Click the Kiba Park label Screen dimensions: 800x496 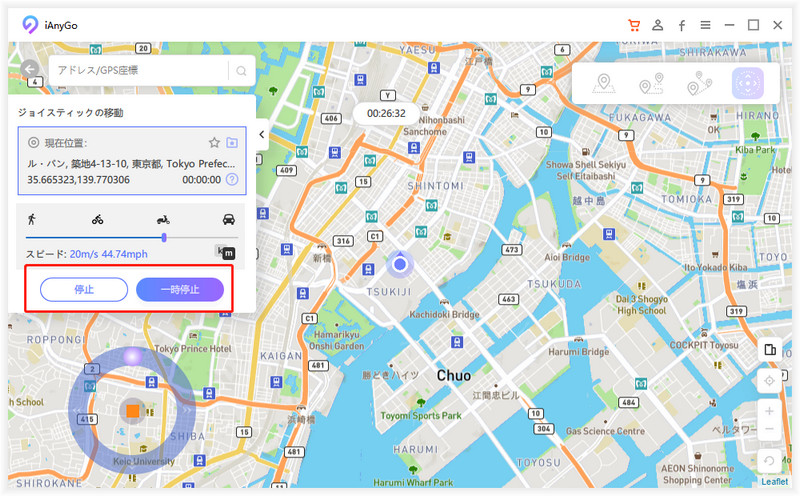755,150
